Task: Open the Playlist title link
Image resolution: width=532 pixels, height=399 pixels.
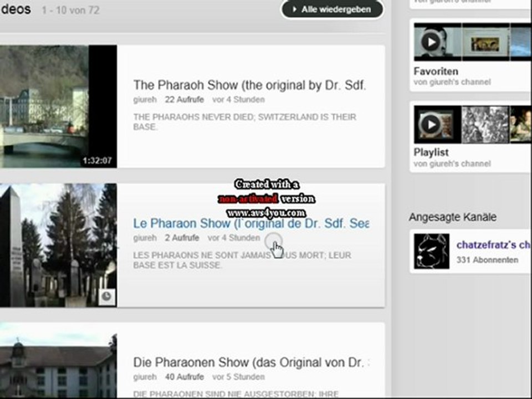Action: [431, 152]
